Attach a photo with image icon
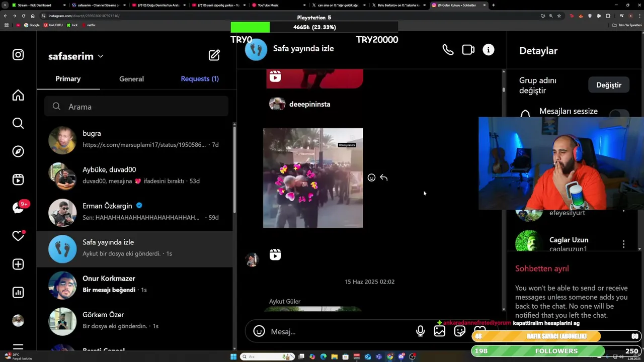Screen dimensions: 644x362 coord(440,331)
